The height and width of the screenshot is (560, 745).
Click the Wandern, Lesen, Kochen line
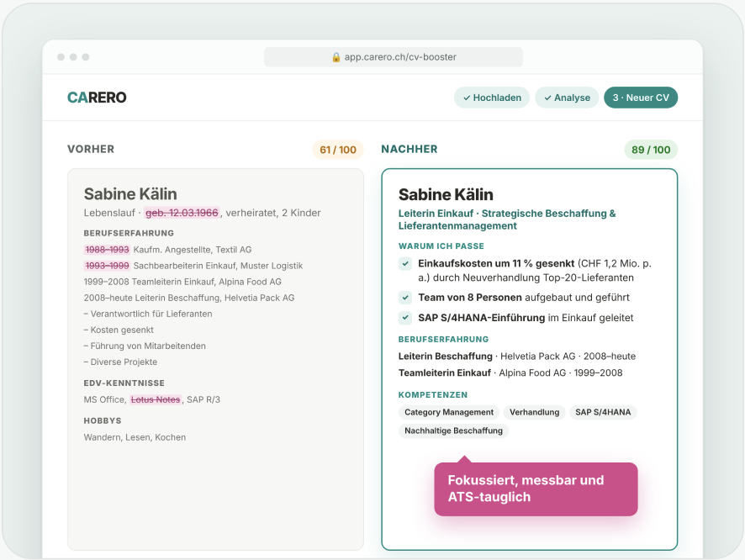tap(135, 437)
